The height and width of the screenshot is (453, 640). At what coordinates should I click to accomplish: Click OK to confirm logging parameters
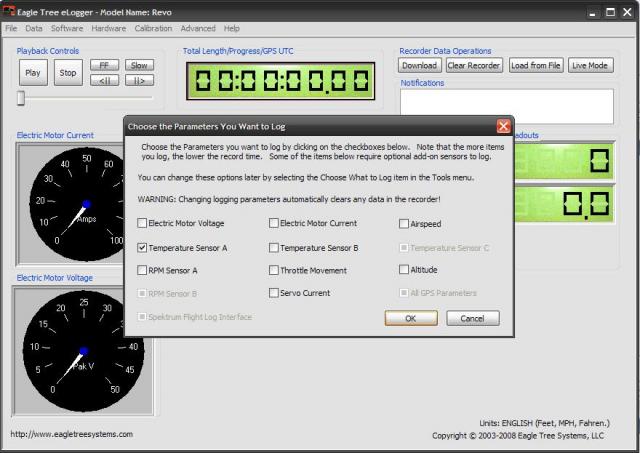pos(412,318)
